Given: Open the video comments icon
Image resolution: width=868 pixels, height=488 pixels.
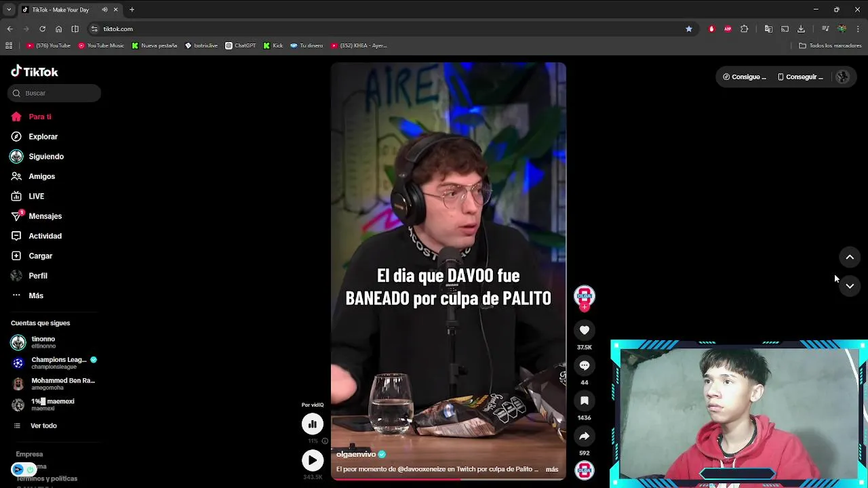Looking at the screenshot, I should 585,365.
